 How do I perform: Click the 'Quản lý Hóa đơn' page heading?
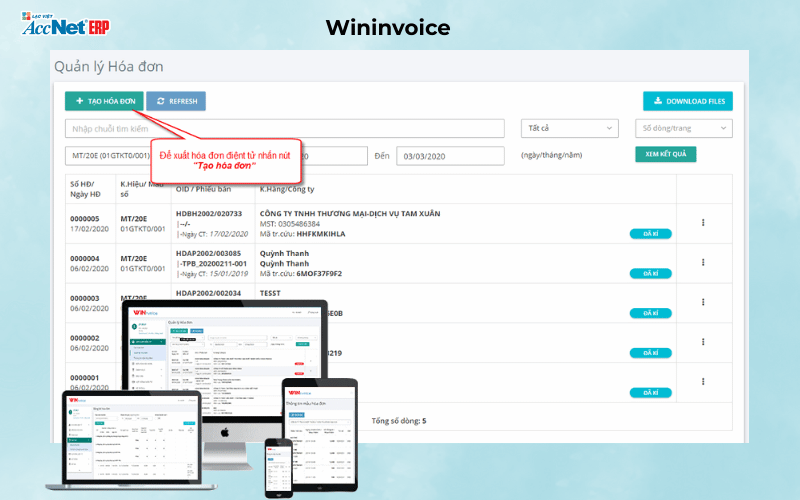[109, 67]
